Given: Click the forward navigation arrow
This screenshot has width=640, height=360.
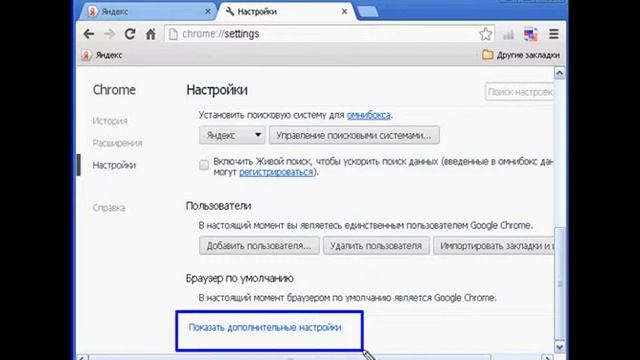Looking at the screenshot, I should click(109, 34).
